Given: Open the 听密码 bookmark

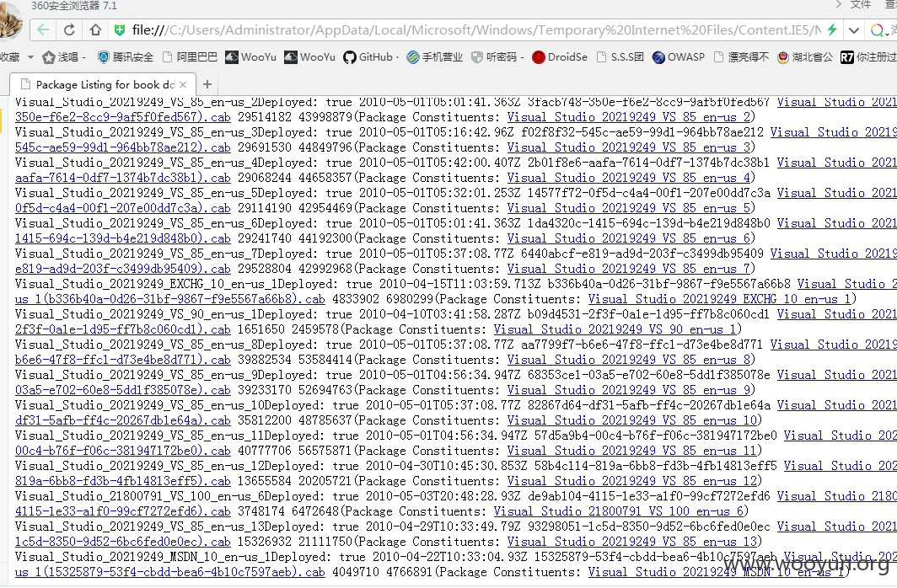Looking at the screenshot, I should pos(497,57).
